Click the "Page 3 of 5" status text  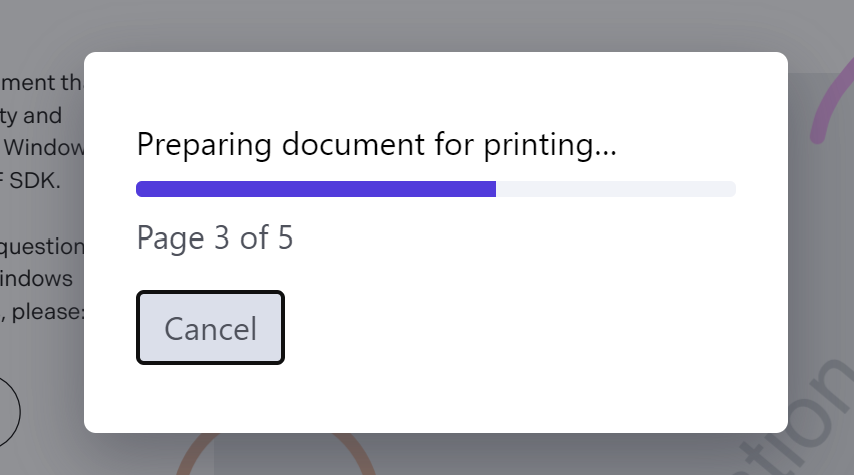215,238
